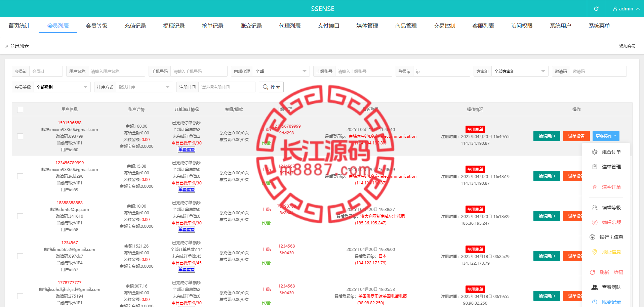The height and width of the screenshot is (307, 644).
Task: Open the 交易控制 tab
Action: [444, 26]
